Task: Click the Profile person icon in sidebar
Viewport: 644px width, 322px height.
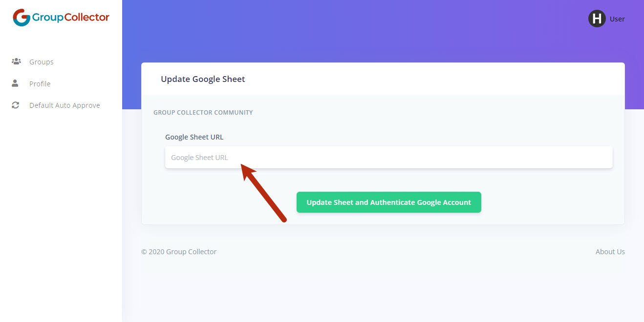Action: coord(15,83)
